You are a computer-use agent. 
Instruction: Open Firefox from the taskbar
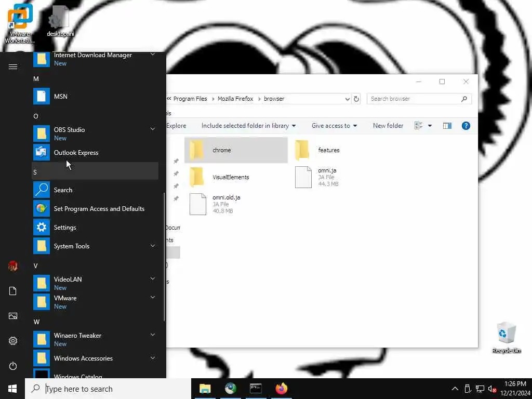[x=281, y=389]
